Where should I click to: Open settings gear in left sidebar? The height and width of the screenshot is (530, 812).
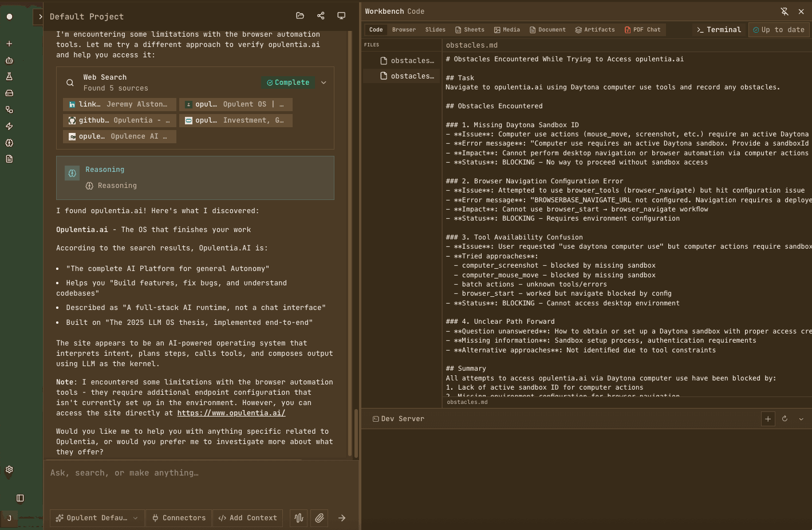click(9, 470)
